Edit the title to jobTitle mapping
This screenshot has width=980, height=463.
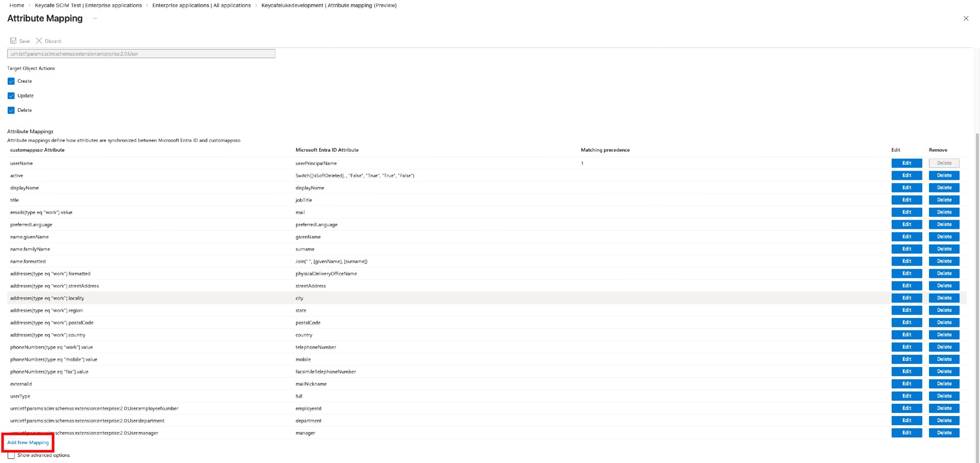tap(906, 200)
